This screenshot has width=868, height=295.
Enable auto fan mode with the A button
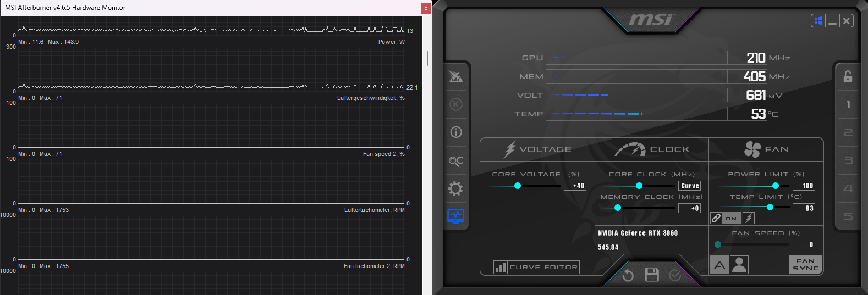point(719,265)
